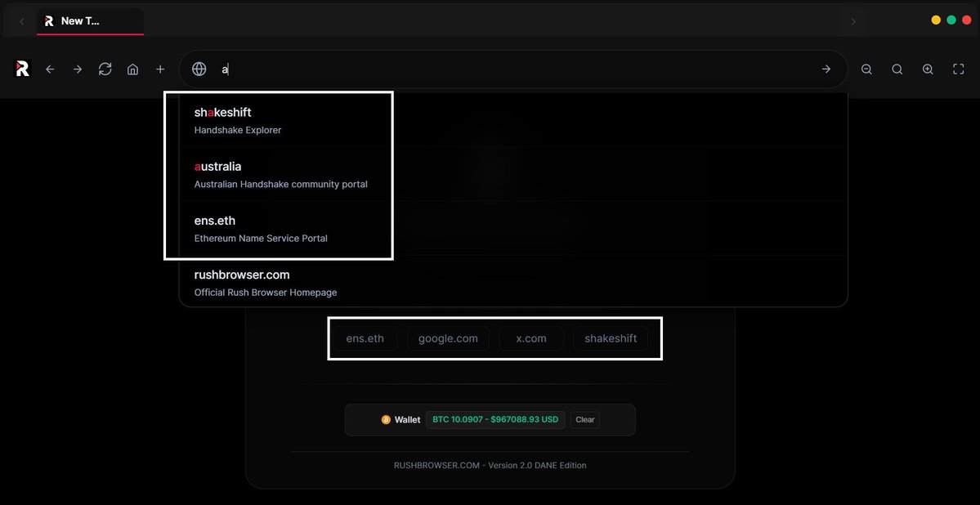Open the home page icon
The width and height of the screenshot is (980, 505).
coord(132,69)
